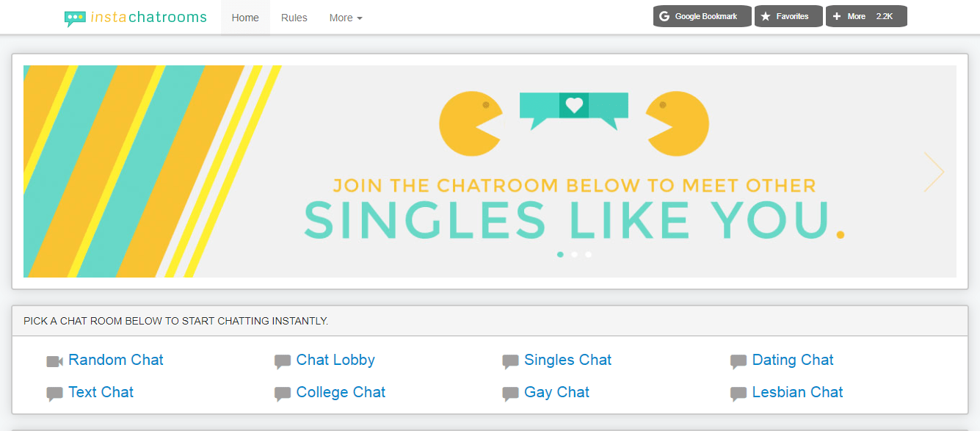Click the speech bubble icon beside Dating Chat

(x=738, y=362)
